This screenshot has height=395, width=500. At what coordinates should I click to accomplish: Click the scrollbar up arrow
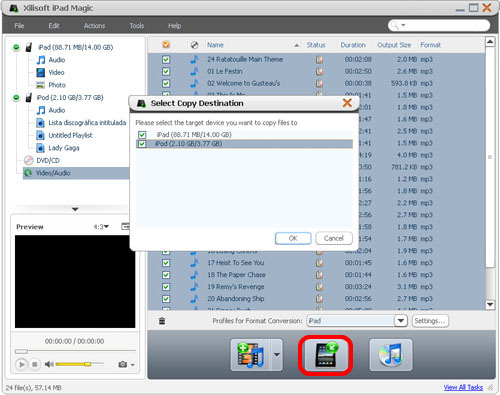pyautogui.click(x=490, y=42)
